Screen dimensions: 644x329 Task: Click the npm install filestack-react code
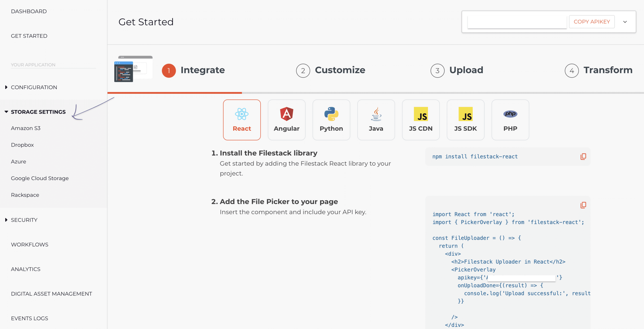[475, 156]
